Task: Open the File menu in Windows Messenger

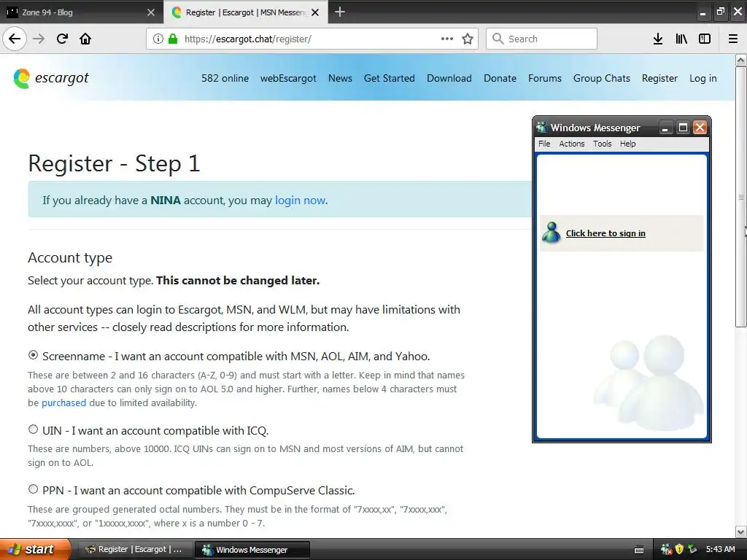Action: (544, 144)
